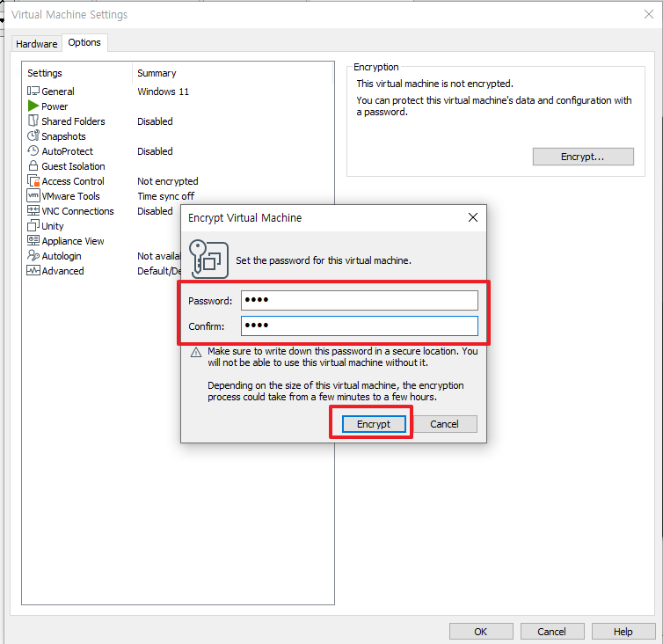
Task: Focus the Confirm password field
Action: [360, 326]
